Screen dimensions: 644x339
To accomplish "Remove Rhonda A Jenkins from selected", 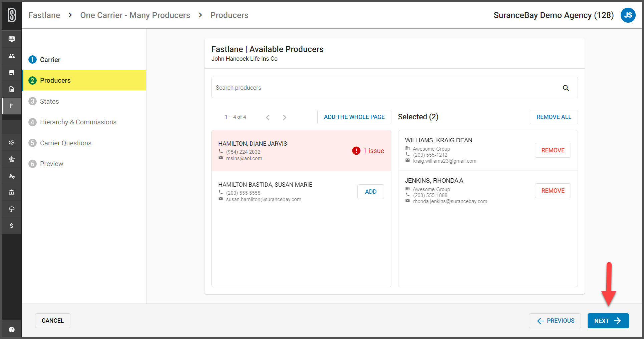I will pos(553,191).
